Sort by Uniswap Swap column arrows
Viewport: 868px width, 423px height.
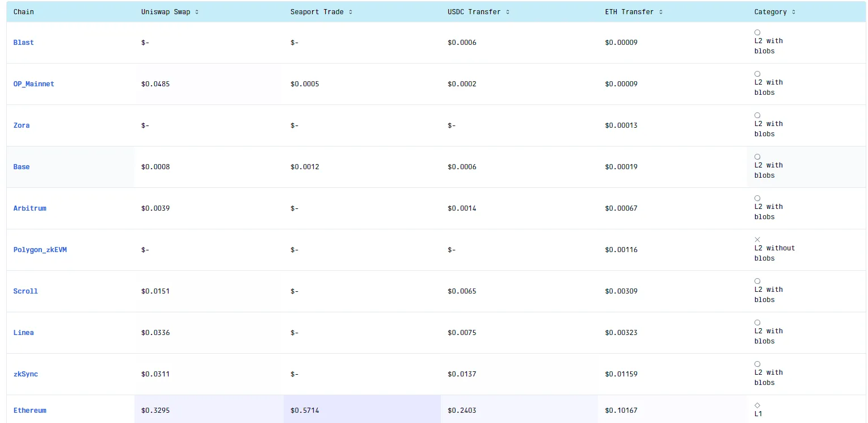click(x=197, y=12)
